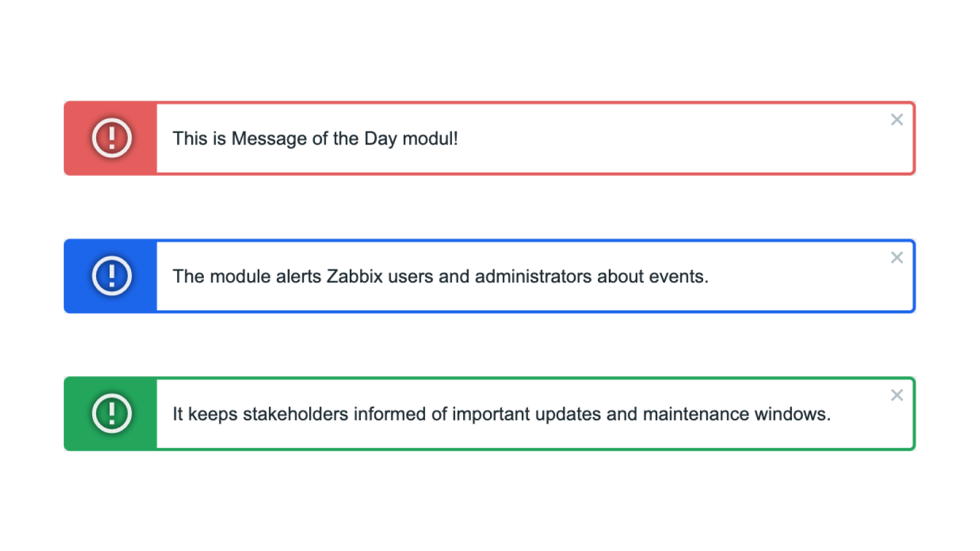Click the blue banner's module alerts message
This screenshot has width=980, height=551.
click(x=440, y=276)
